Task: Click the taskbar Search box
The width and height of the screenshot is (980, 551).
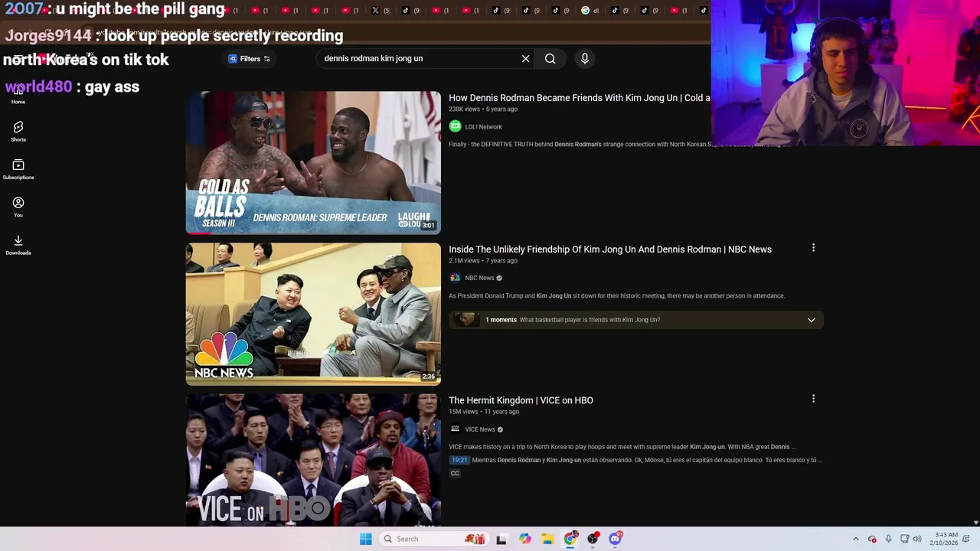Action: click(x=433, y=539)
